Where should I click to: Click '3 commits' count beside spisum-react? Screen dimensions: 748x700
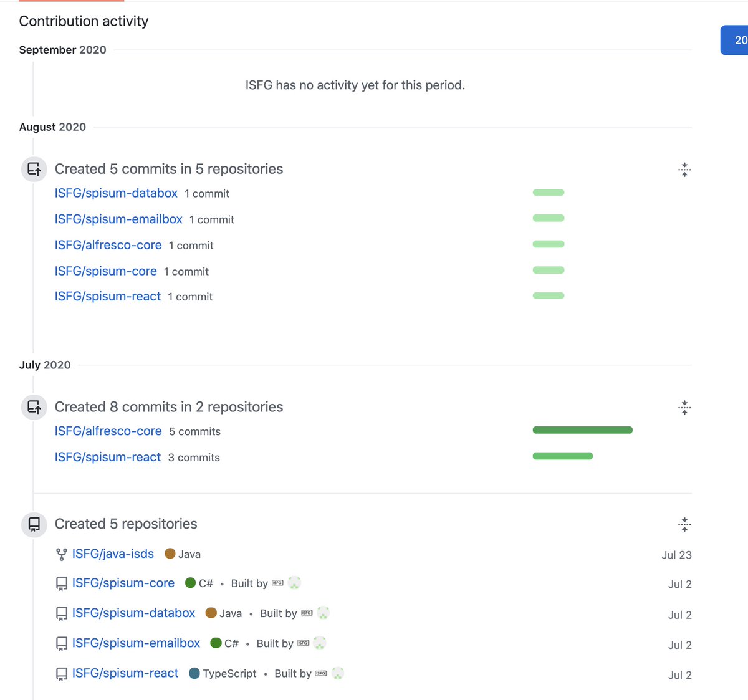(194, 458)
